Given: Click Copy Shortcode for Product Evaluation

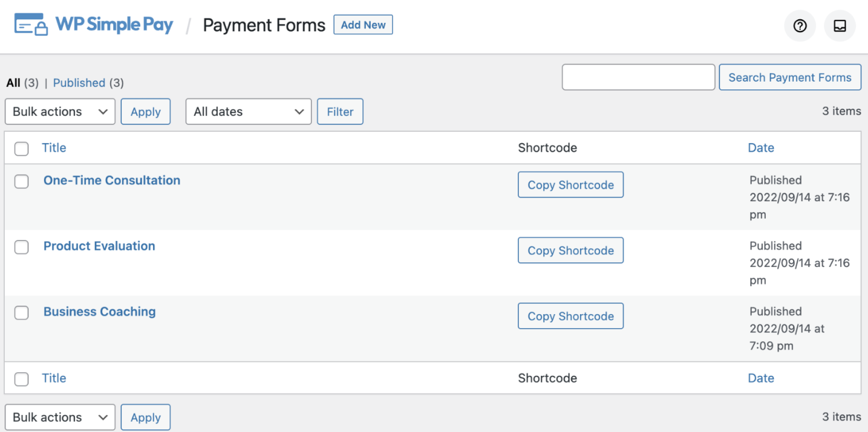Looking at the screenshot, I should (570, 250).
